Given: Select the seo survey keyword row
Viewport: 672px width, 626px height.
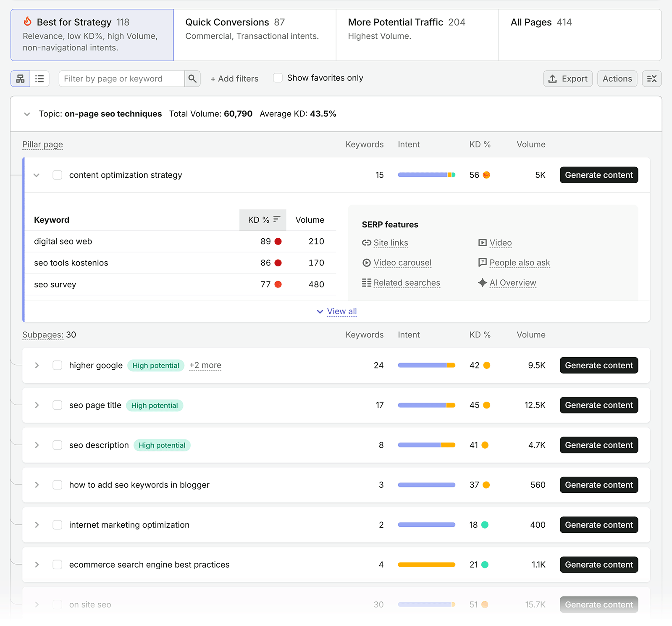Looking at the screenshot, I should click(180, 284).
